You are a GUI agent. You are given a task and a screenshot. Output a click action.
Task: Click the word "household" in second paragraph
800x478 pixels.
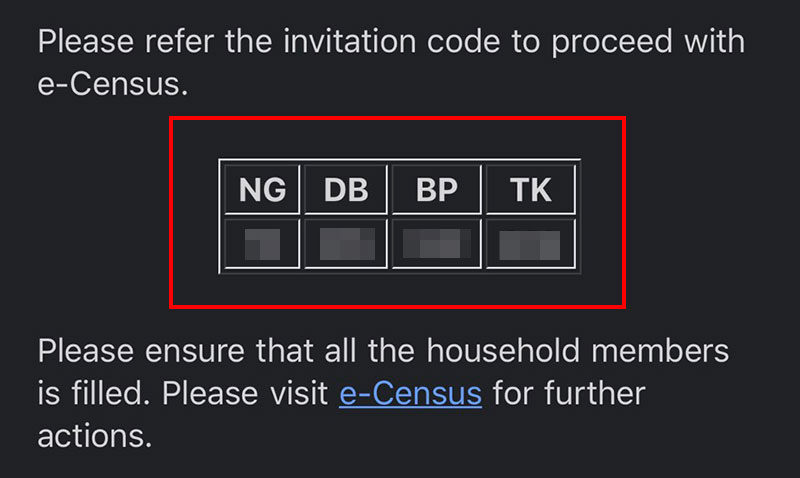(x=503, y=351)
